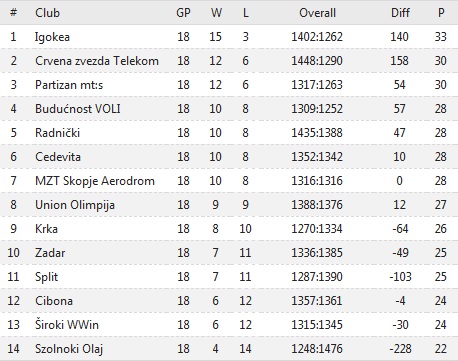
Task: Sort by the Club column header
Action: coord(48,13)
